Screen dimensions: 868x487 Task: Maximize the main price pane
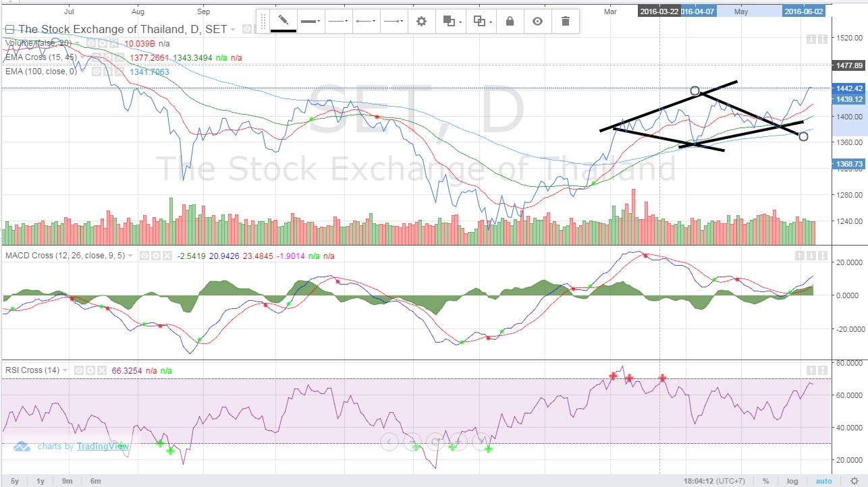[x=823, y=39]
